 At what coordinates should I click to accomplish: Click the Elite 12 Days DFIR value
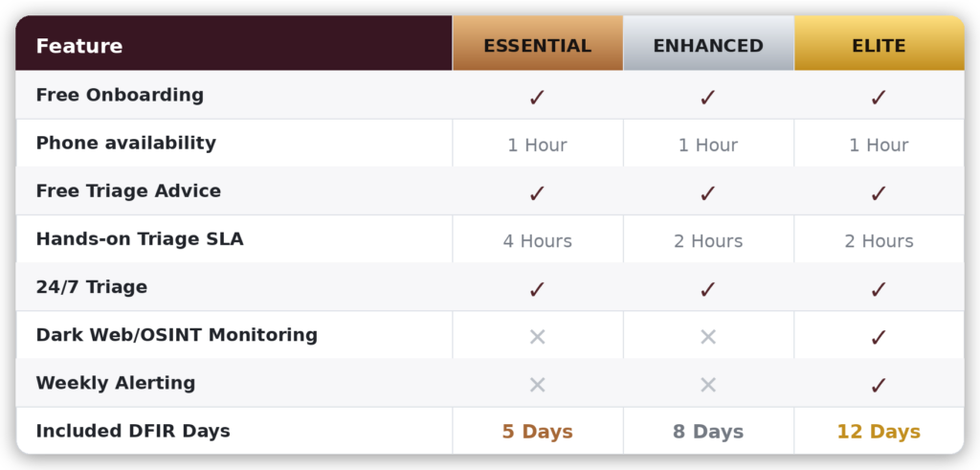pyautogui.click(x=879, y=432)
